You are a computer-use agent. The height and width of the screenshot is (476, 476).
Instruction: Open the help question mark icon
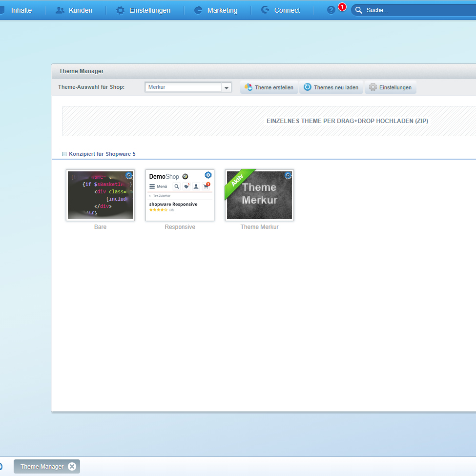pos(331,10)
